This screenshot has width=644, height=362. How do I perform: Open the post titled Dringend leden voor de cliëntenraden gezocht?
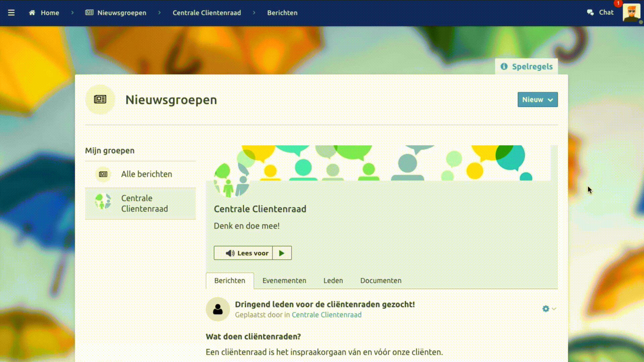(325, 304)
